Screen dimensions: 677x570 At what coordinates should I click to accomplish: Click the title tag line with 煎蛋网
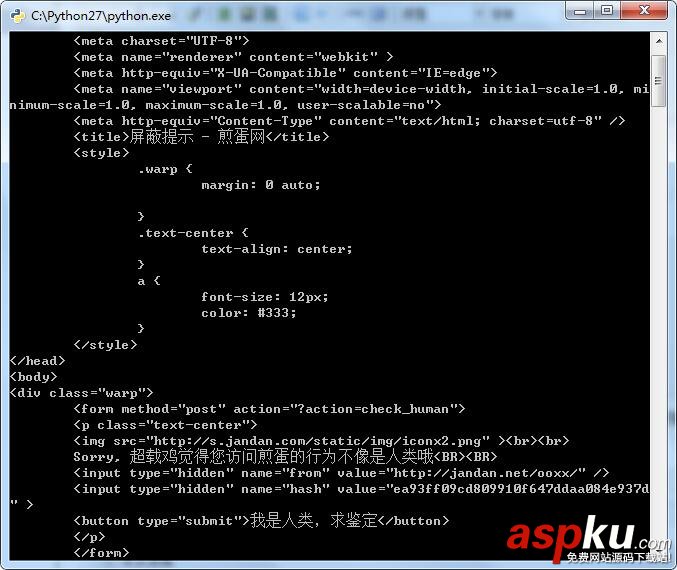coord(201,137)
